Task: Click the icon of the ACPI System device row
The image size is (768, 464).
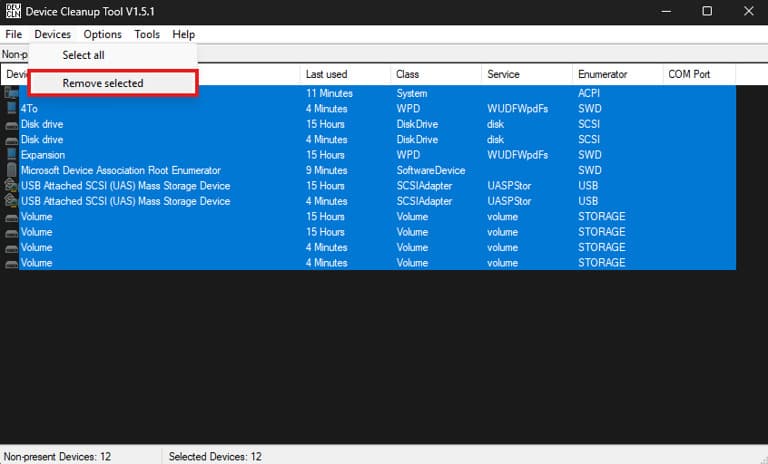Action: (11, 93)
